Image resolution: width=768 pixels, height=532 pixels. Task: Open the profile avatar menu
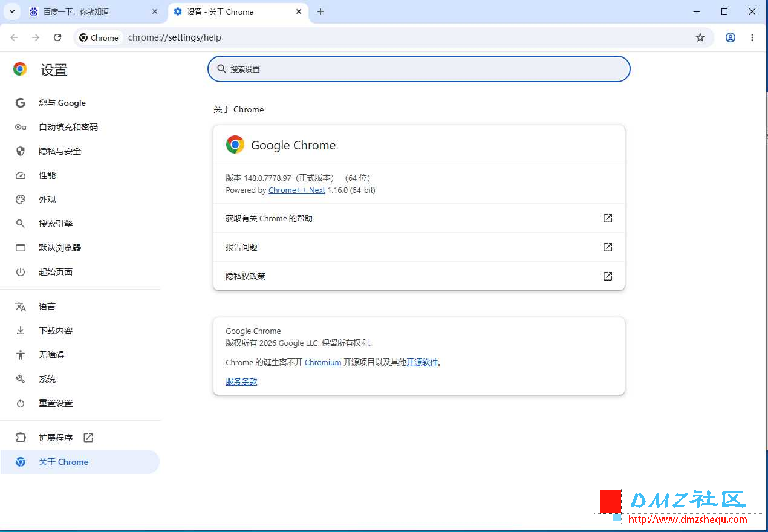pos(731,37)
